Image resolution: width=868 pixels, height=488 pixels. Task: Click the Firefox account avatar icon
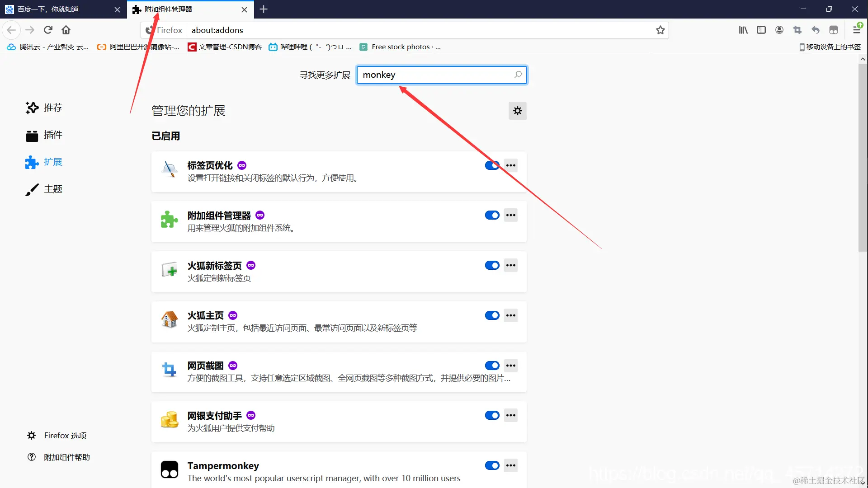779,30
